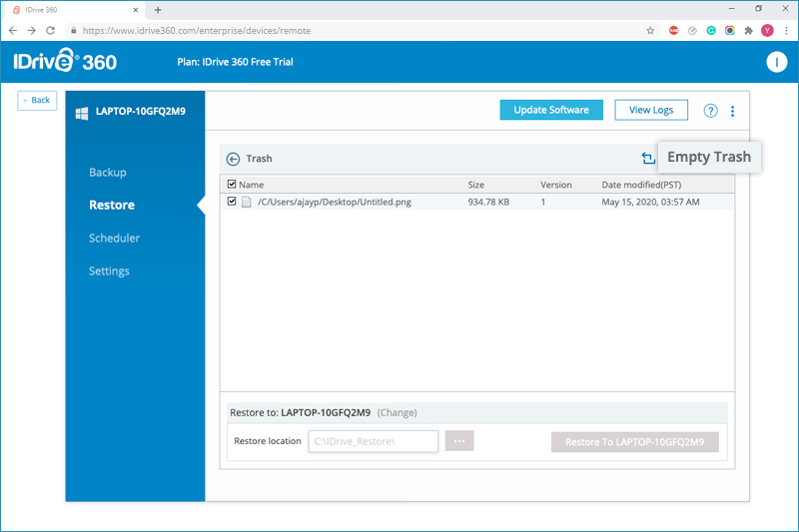Screen dimensions: 799x532
Task: Open the help question mark icon
Action: click(710, 111)
